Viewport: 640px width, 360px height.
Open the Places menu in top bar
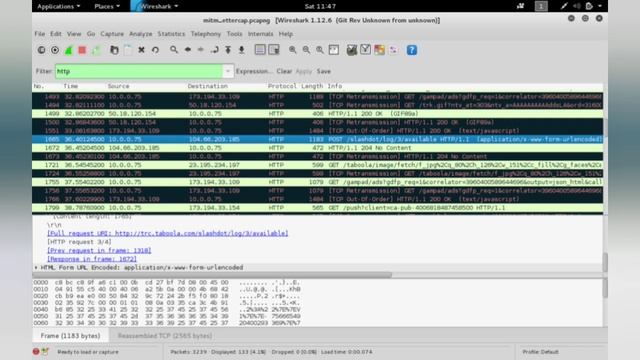pyautogui.click(x=107, y=6)
